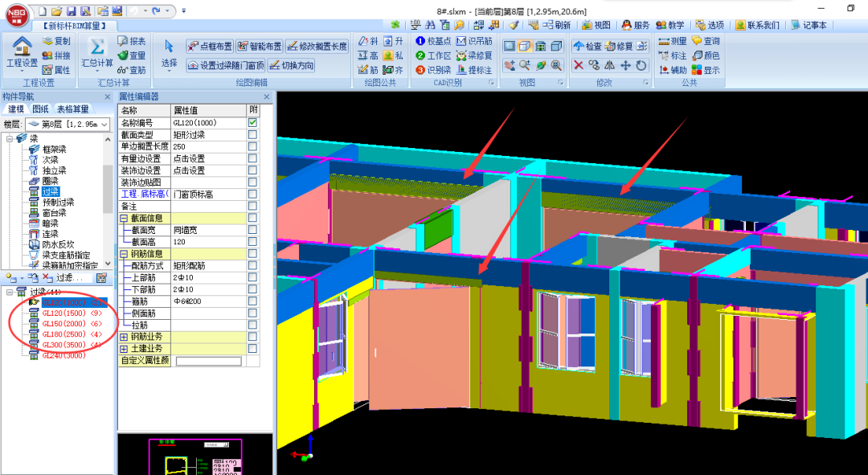
Task: Open the 选项 options menu
Action: pos(710,25)
